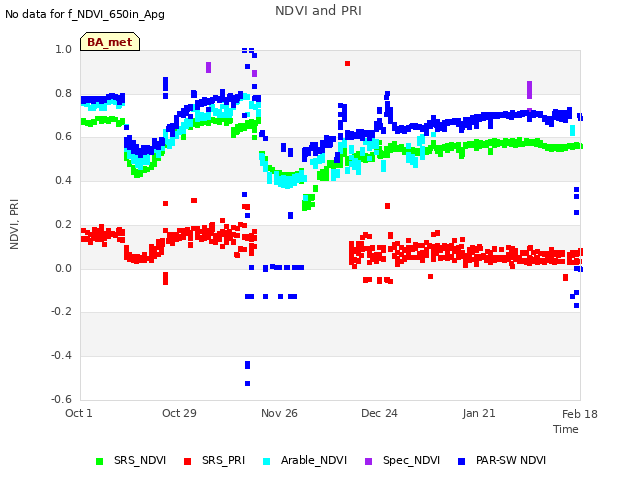Toggle the SRS_NDVI series label
This screenshot has height=480, width=640.
tap(140, 460)
